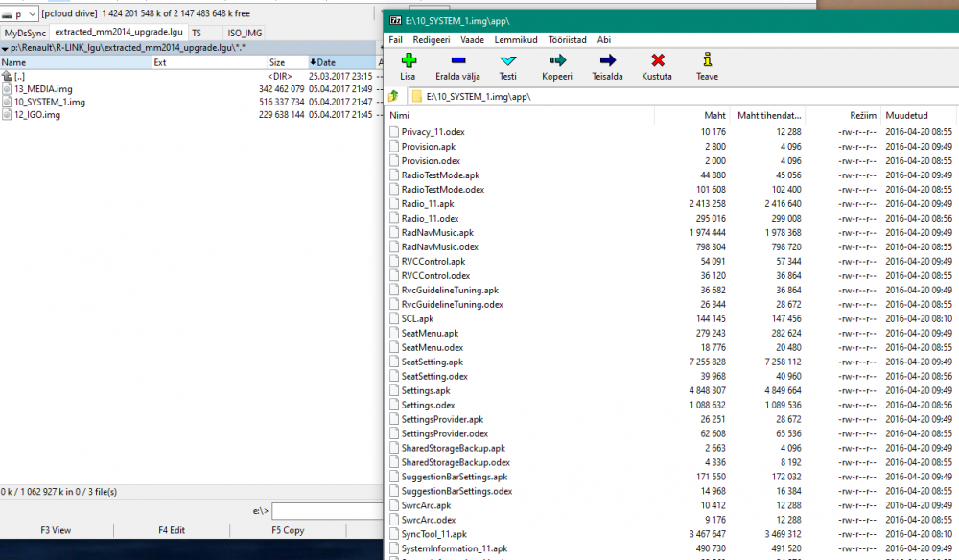Click the F3 View button
The width and height of the screenshot is (959, 560).
[57, 530]
